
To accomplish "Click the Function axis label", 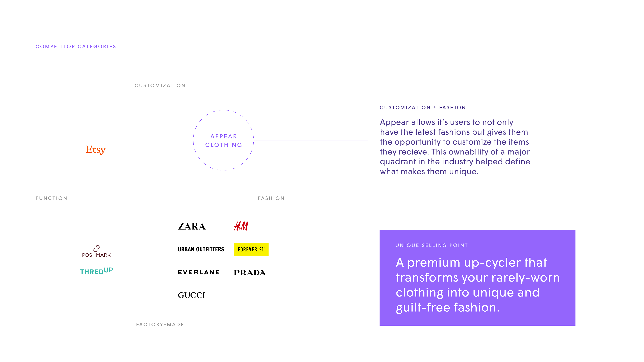I will tap(51, 198).
